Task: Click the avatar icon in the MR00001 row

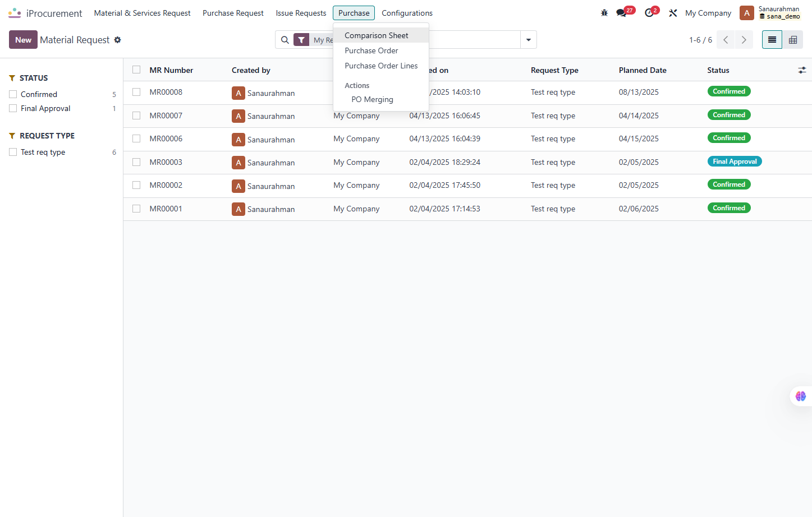Action: (238, 209)
